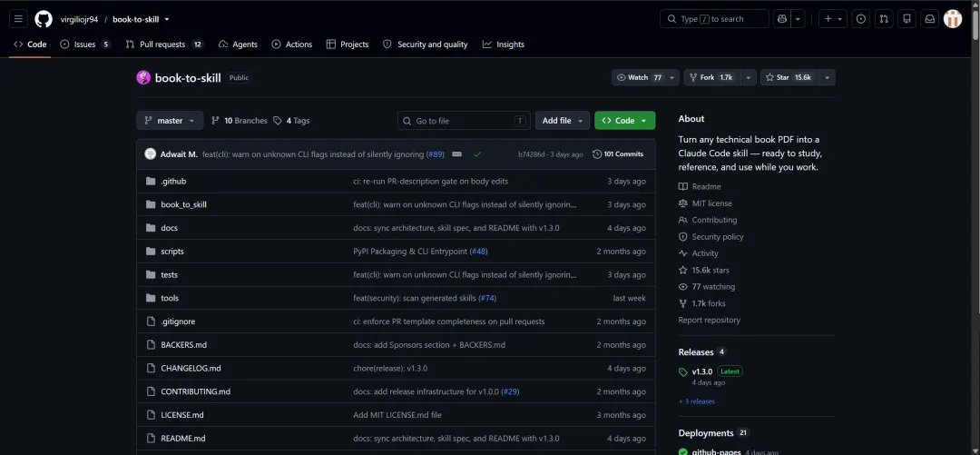Screen dimensions: 980x455
Task: Open CONTRIBUTING.md file
Action: [x=196, y=391]
